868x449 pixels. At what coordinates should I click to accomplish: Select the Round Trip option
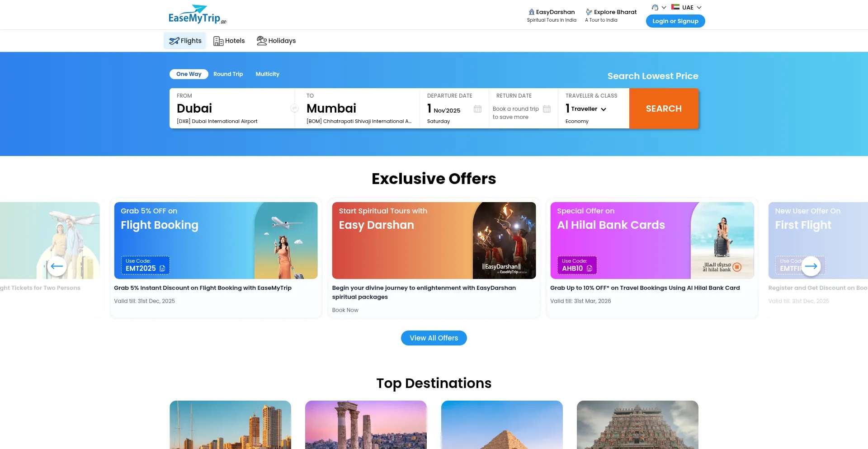[x=228, y=74]
